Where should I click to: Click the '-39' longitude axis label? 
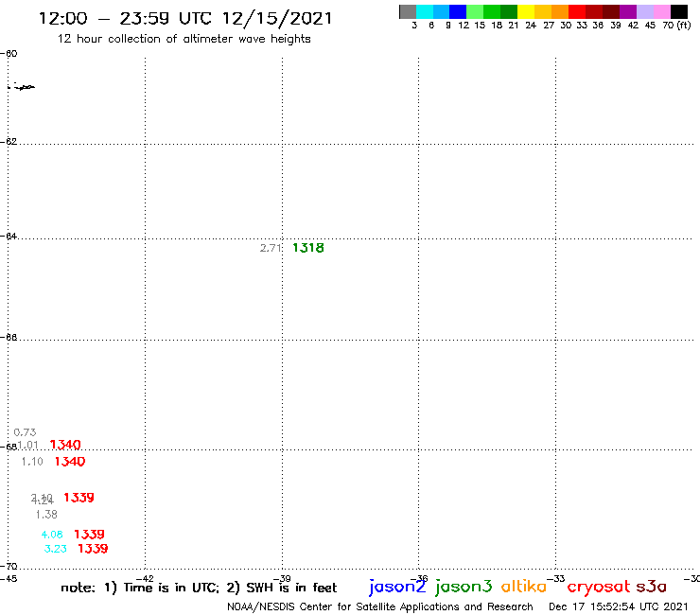[x=282, y=579]
